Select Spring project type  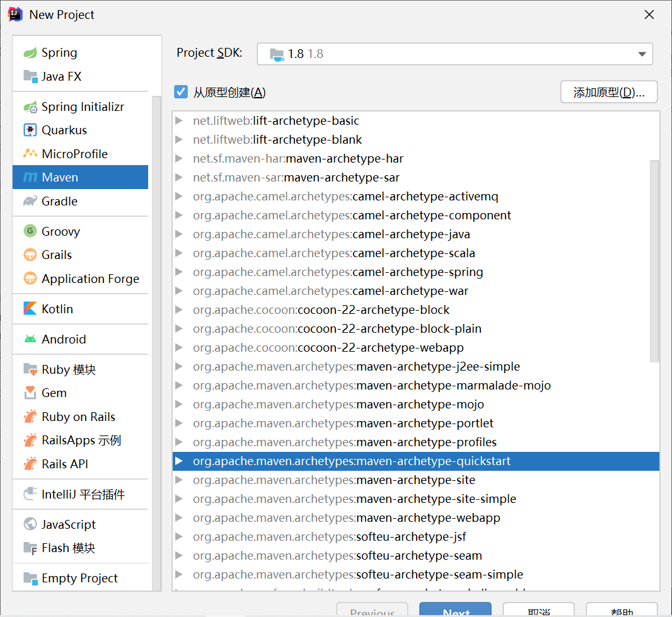pyautogui.click(x=80, y=53)
